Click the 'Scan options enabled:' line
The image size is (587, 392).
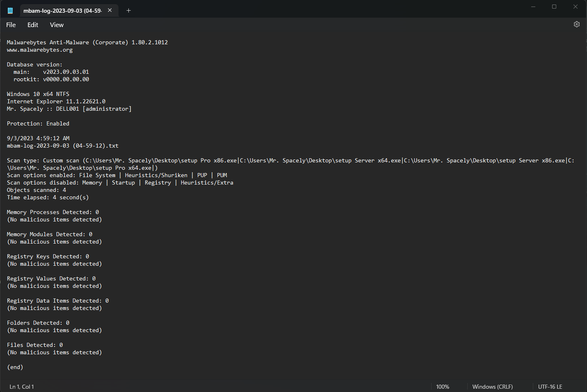click(x=117, y=175)
